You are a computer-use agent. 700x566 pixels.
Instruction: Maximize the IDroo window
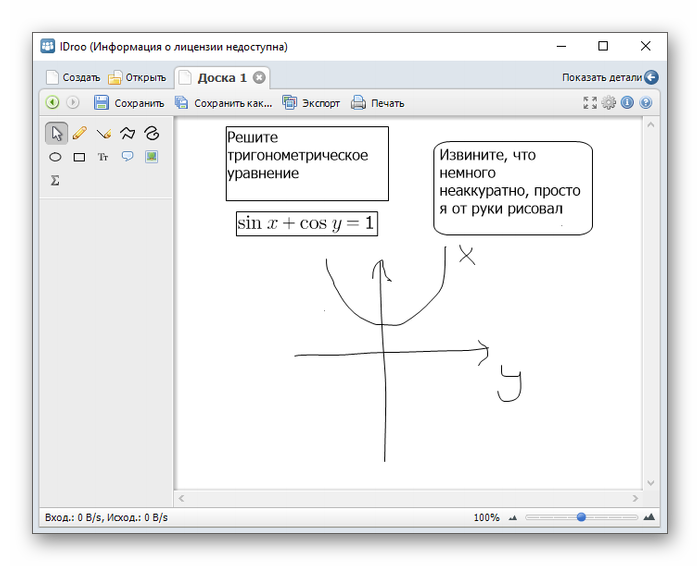603,46
